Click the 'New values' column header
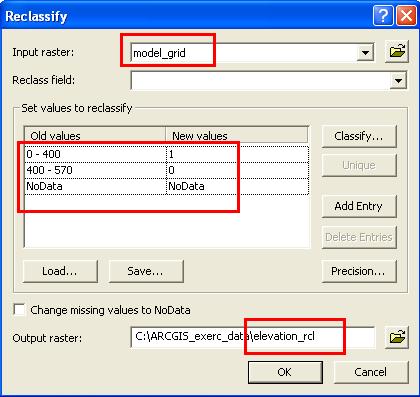 [x=237, y=136]
